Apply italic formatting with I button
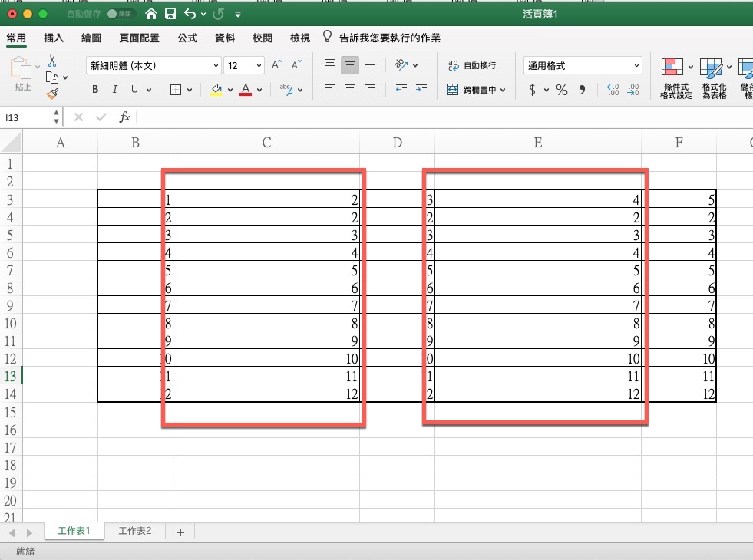The height and width of the screenshot is (560, 753). click(x=115, y=90)
